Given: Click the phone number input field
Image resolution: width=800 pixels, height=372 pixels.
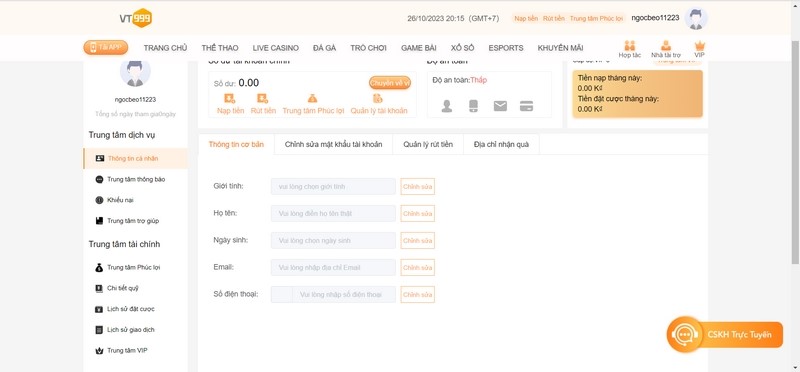Looking at the screenshot, I should [x=344, y=294].
